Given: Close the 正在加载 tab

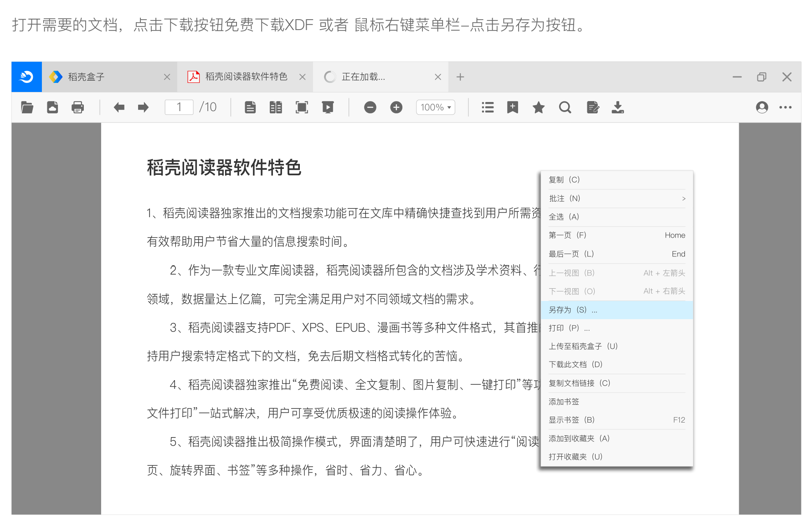Looking at the screenshot, I should pyautogui.click(x=438, y=77).
